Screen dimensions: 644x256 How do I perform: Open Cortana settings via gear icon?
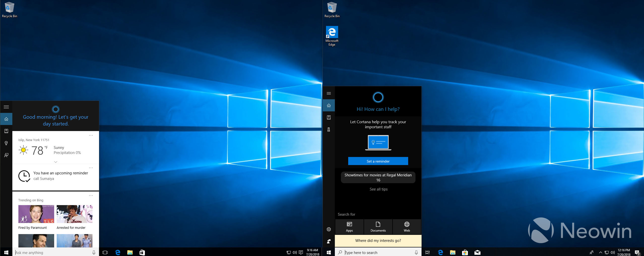point(329,229)
